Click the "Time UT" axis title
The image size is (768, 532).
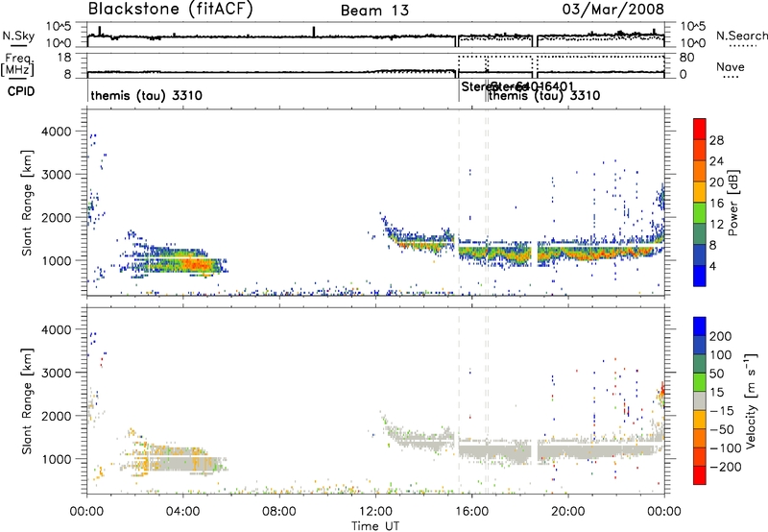click(375, 525)
